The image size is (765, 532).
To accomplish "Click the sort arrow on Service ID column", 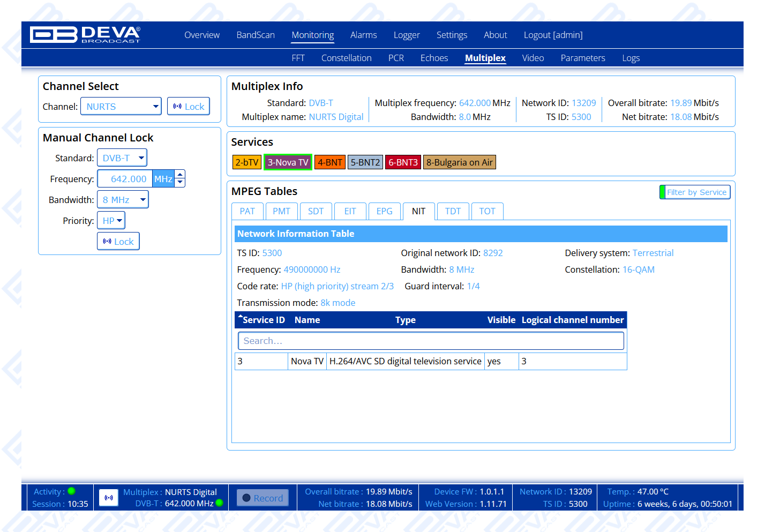I will click(x=241, y=317).
